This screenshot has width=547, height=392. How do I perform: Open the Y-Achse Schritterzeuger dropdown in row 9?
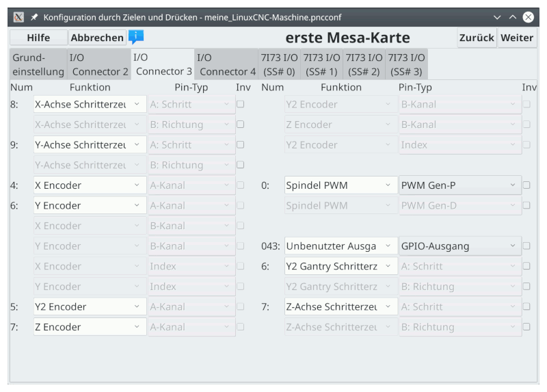90,145
